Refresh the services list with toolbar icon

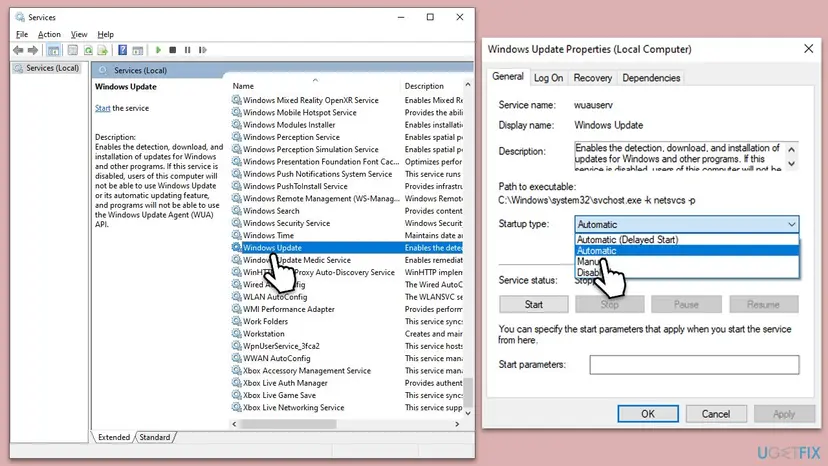click(x=88, y=50)
